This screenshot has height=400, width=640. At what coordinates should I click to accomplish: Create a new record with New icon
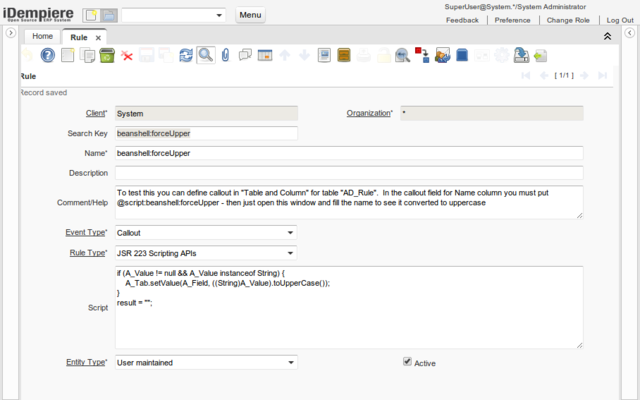point(66,55)
